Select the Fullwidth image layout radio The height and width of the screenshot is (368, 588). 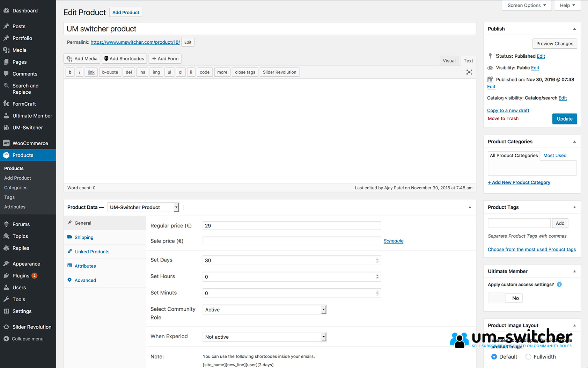528,357
